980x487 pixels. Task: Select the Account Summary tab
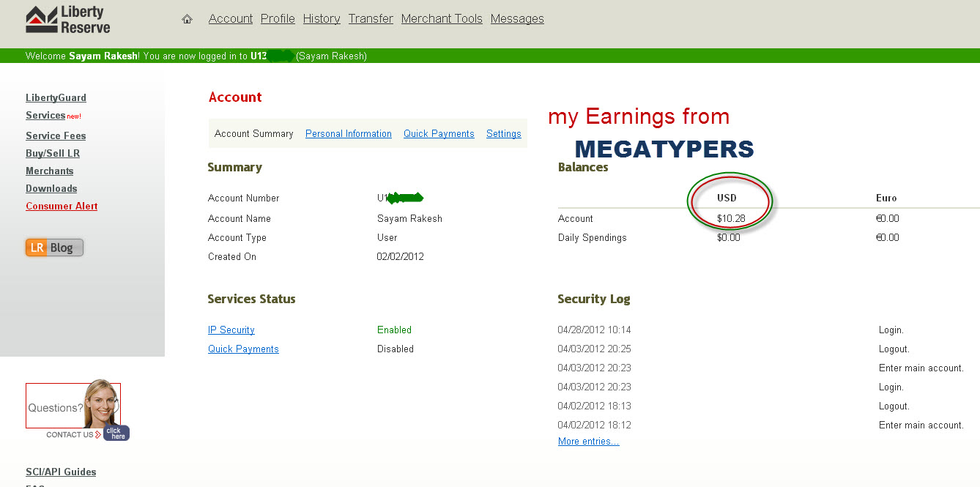(x=254, y=134)
